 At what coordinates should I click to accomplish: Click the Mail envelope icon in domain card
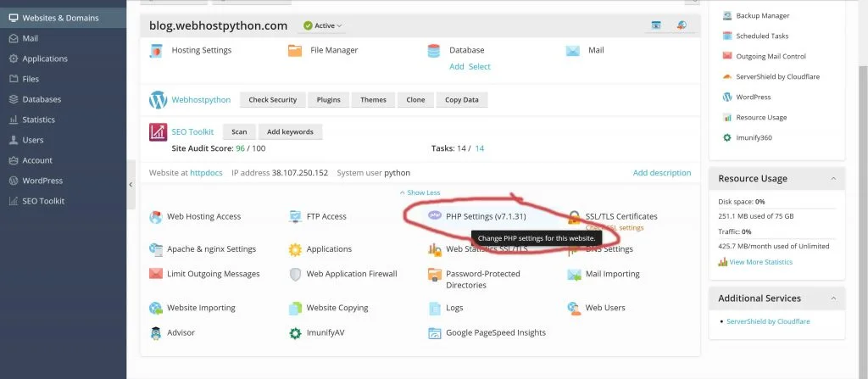point(572,50)
